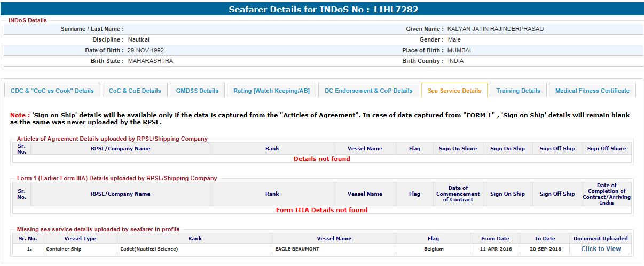
Task: Click the Given Name value KALYAN JATIN RAJINDERPRASAD
Action: 495,29
